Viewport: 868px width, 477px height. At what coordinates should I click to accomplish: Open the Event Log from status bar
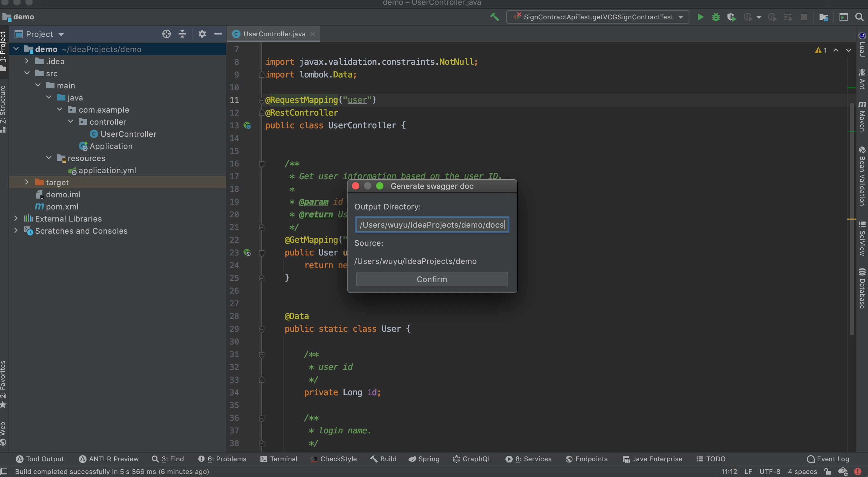[x=828, y=459]
